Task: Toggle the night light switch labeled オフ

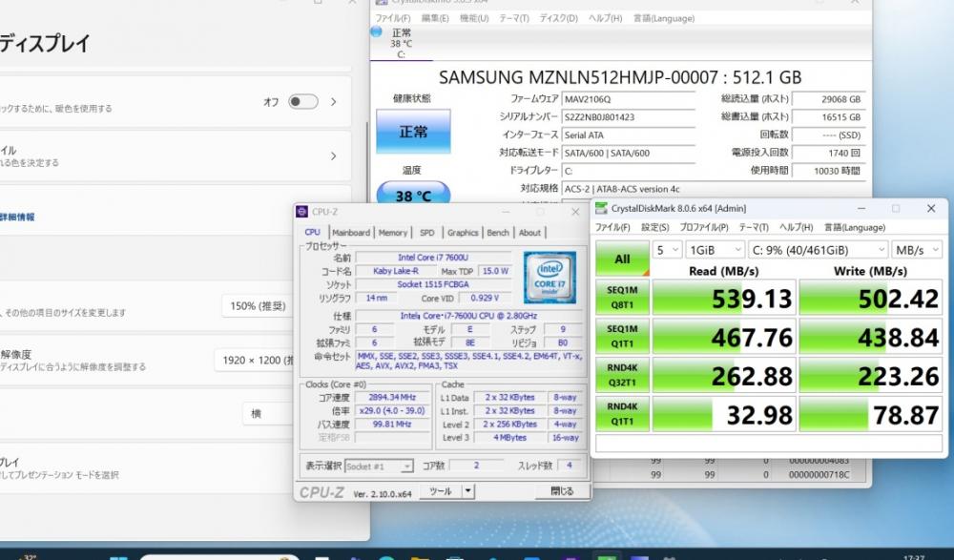Action: pos(303,102)
